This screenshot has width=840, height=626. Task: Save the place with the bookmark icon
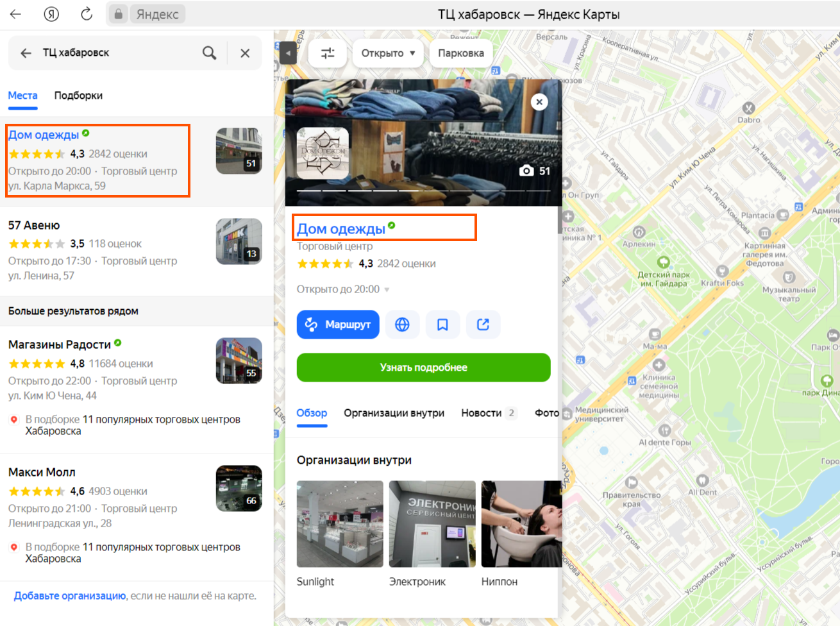coord(442,325)
